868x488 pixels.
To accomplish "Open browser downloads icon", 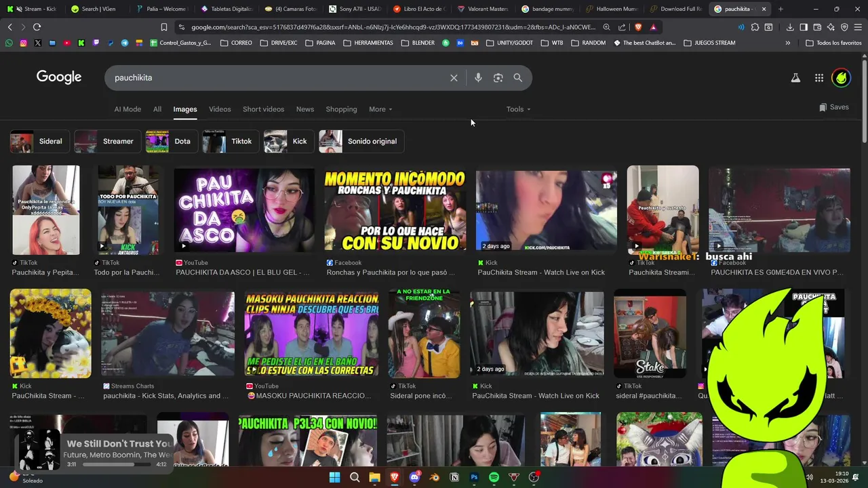I will 790,27.
